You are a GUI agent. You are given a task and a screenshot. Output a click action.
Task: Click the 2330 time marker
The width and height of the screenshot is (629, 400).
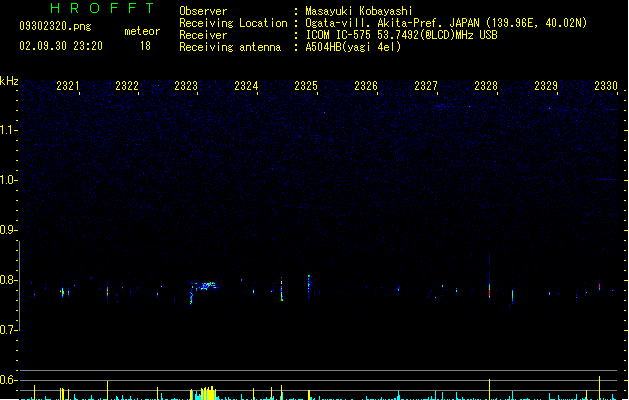(606, 86)
